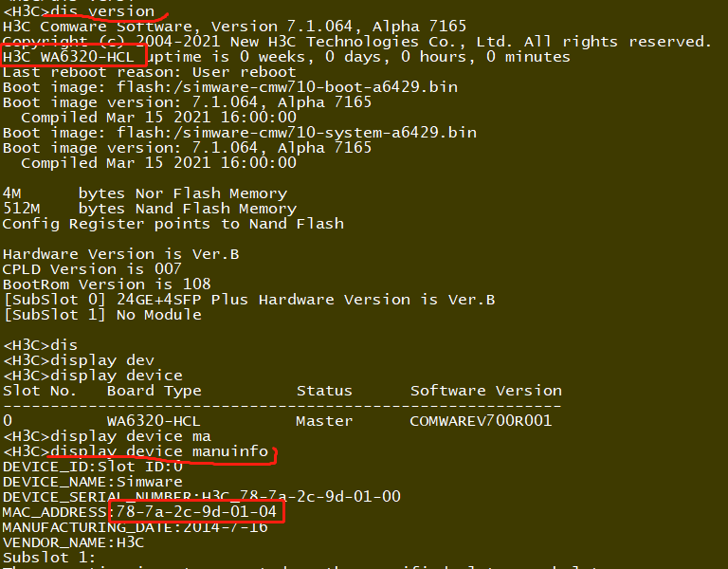Click the MANUFACTURING_DATE 2014-7-16 line

(135, 527)
